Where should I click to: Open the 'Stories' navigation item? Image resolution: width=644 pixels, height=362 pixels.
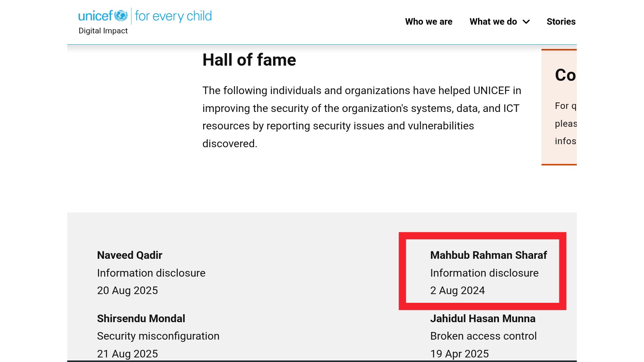coord(561,22)
